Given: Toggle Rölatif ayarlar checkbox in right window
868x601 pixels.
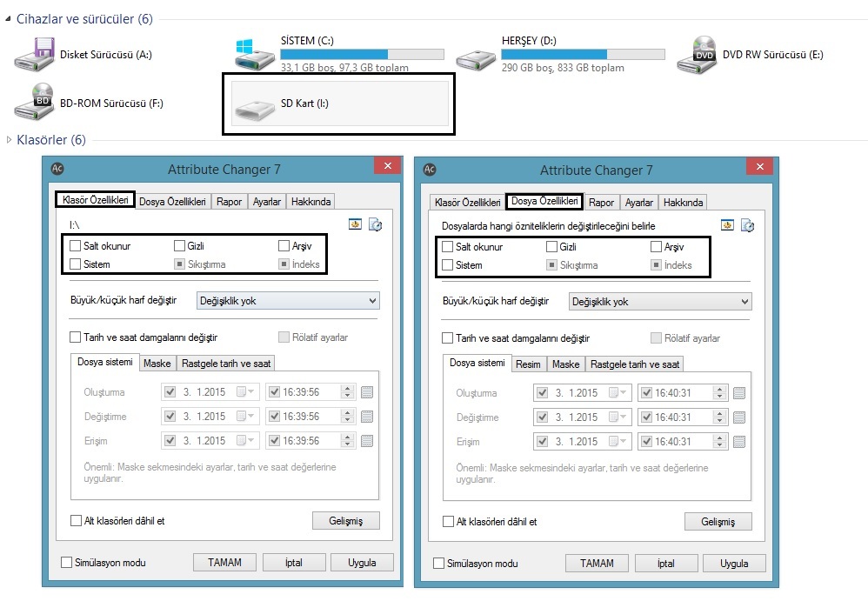Looking at the screenshot, I should [656, 337].
